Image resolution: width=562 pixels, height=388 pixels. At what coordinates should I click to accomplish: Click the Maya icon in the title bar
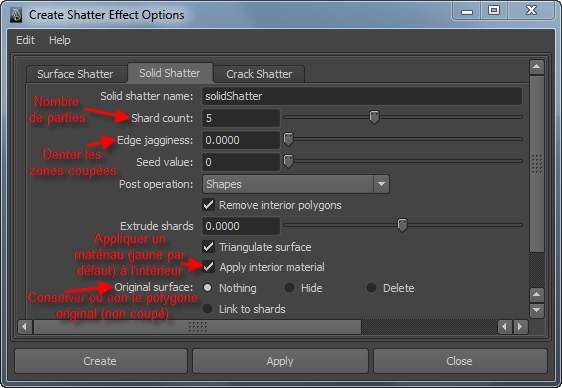pyautogui.click(x=16, y=15)
